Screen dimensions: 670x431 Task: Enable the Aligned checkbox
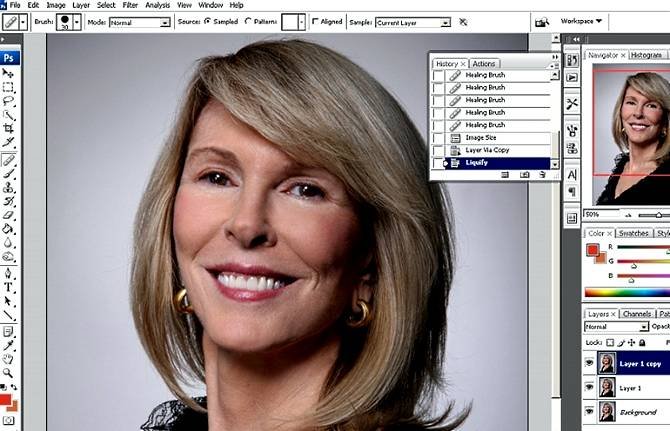pos(316,21)
